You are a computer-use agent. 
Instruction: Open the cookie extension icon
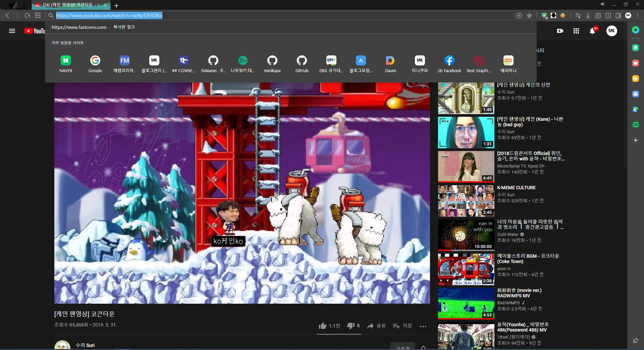click(x=563, y=15)
